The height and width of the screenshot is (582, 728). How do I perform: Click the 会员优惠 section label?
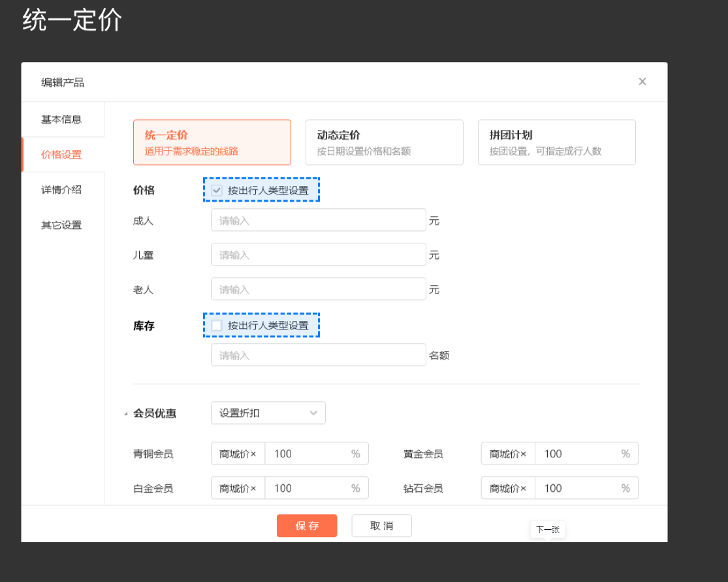point(155,413)
